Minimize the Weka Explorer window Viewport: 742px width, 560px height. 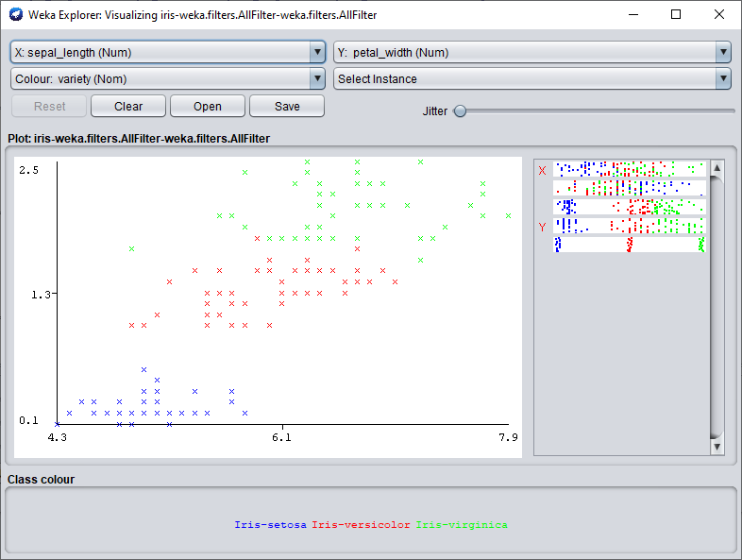click(x=633, y=15)
